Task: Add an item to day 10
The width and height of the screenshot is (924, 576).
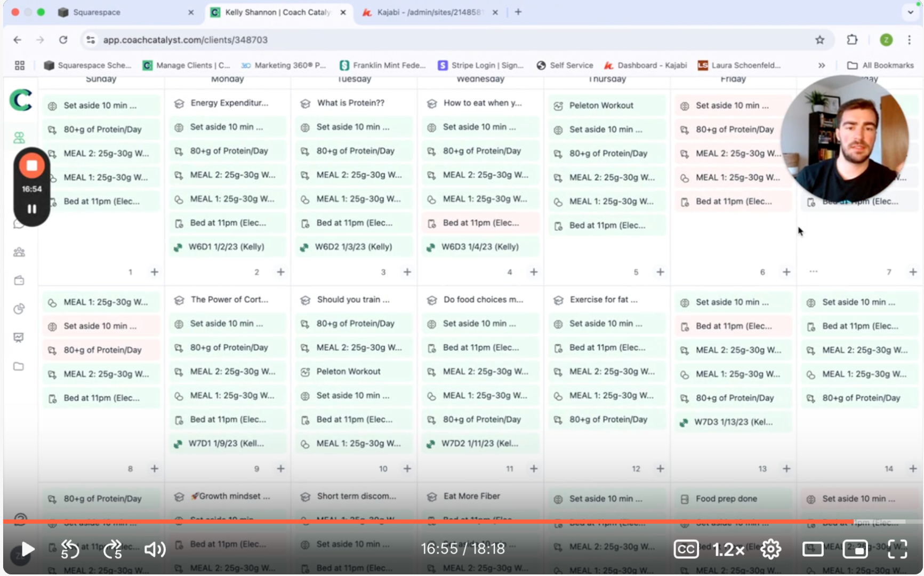Action: [407, 469]
